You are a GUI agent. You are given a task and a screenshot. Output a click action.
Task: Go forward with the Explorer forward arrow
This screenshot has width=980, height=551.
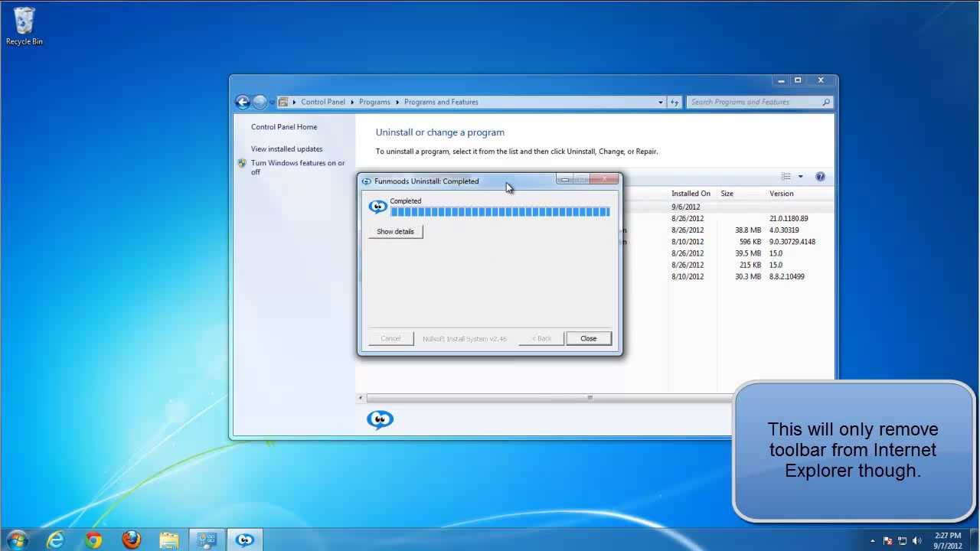(x=260, y=102)
